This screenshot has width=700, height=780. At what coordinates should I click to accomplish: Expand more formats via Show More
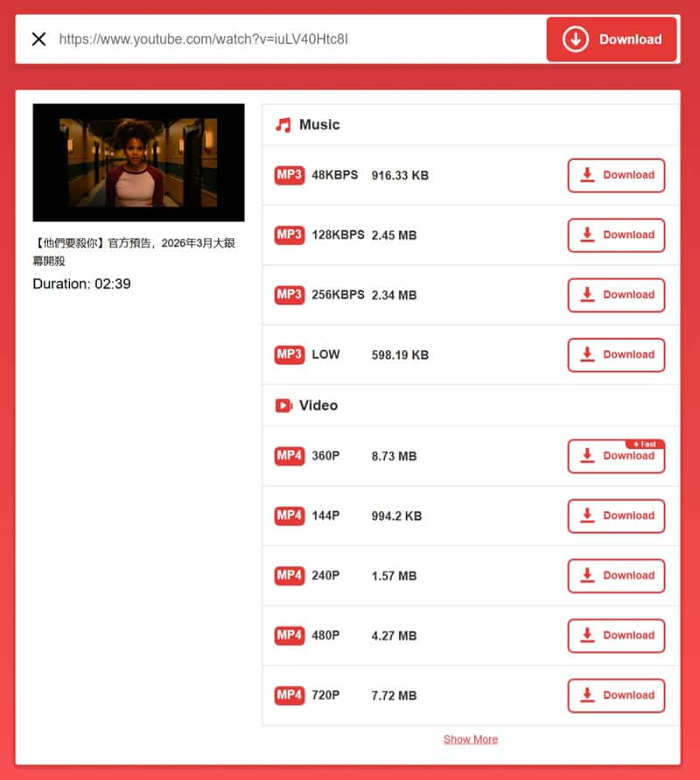point(471,739)
